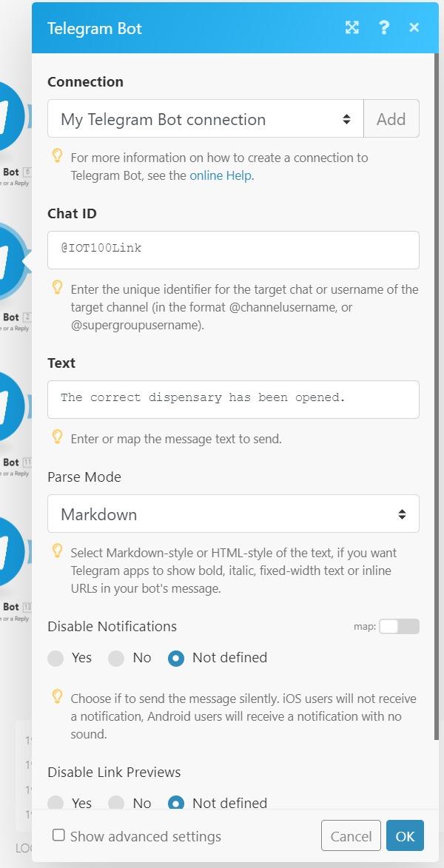Toggle the map switch for Disable Notifications

point(399,627)
